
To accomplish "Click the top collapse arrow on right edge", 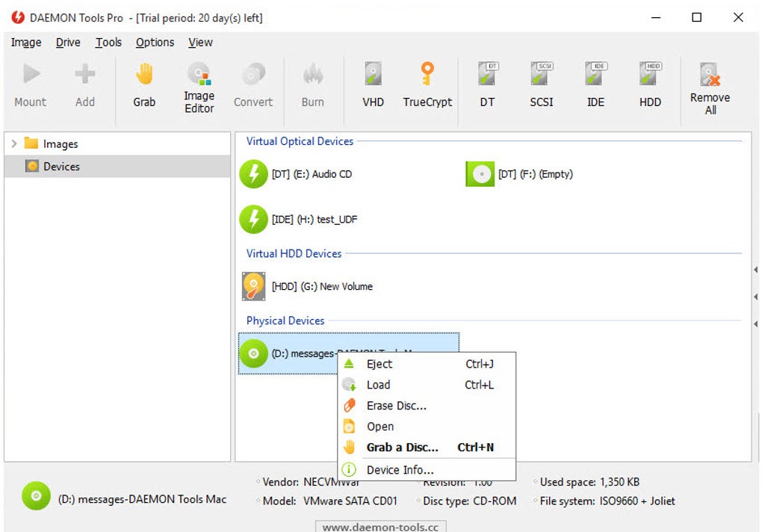I will point(756,269).
